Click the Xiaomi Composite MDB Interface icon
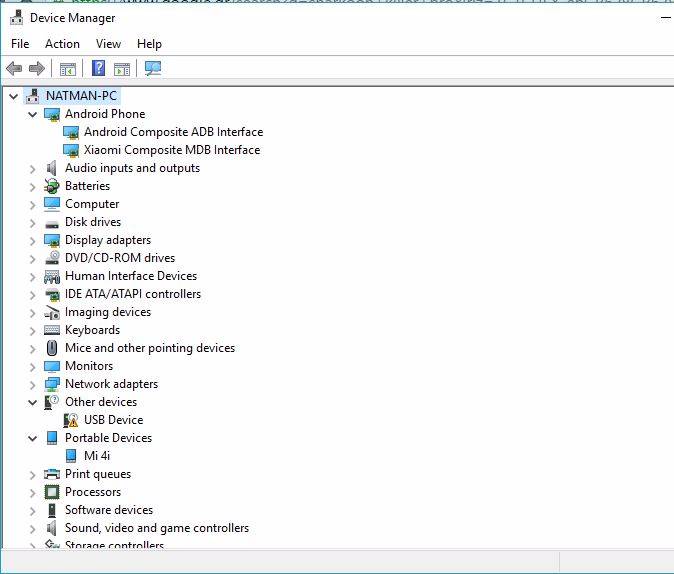 [71, 150]
